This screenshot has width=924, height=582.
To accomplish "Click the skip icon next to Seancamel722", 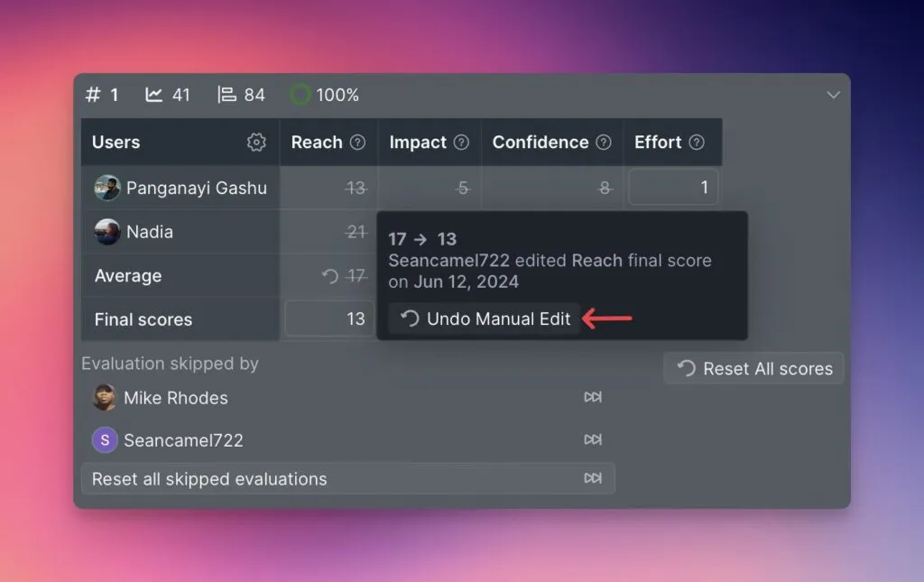I will pyautogui.click(x=593, y=440).
